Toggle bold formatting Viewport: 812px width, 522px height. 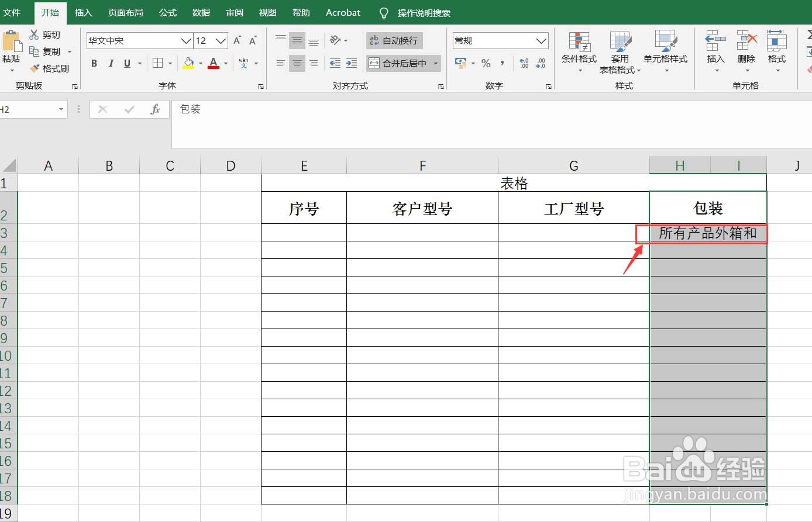(x=94, y=63)
